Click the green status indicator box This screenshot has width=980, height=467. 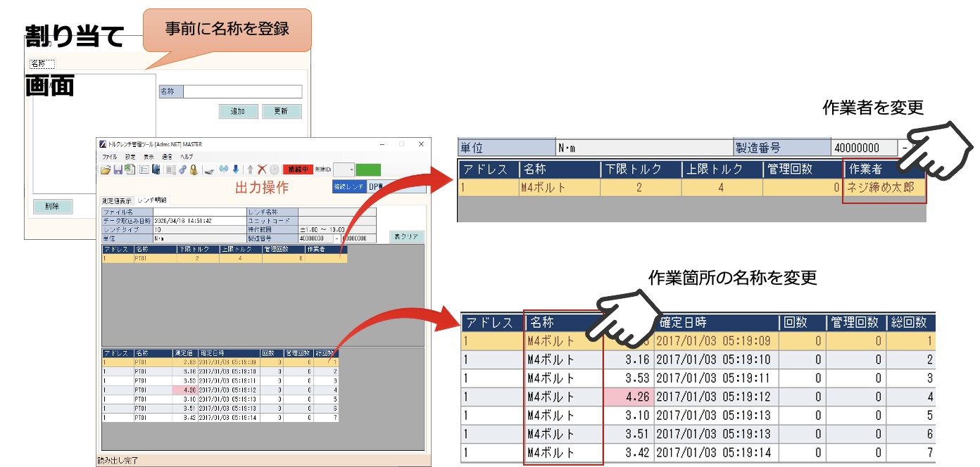[x=368, y=169]
